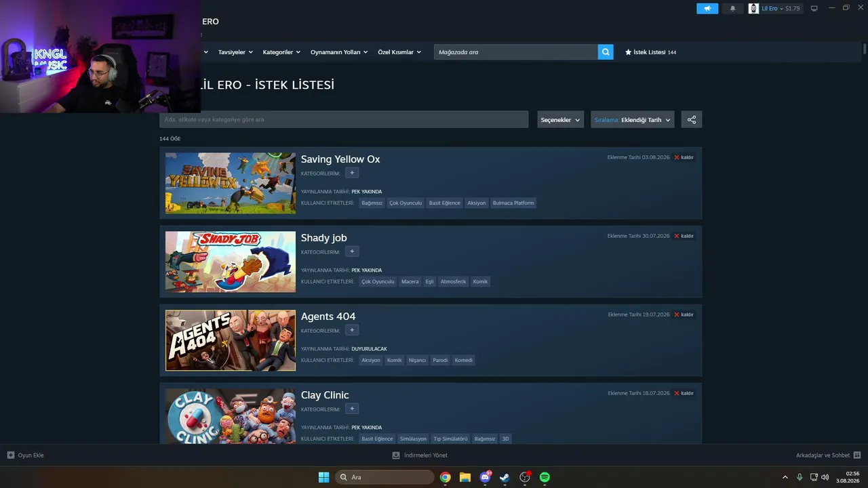Screen dimensions: 868x488
Task: Open the notifications bell
Action: 732,9
